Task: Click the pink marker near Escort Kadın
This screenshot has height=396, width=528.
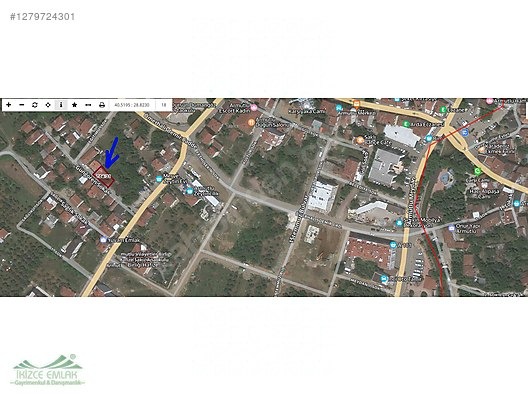Action: pos(254,108)
